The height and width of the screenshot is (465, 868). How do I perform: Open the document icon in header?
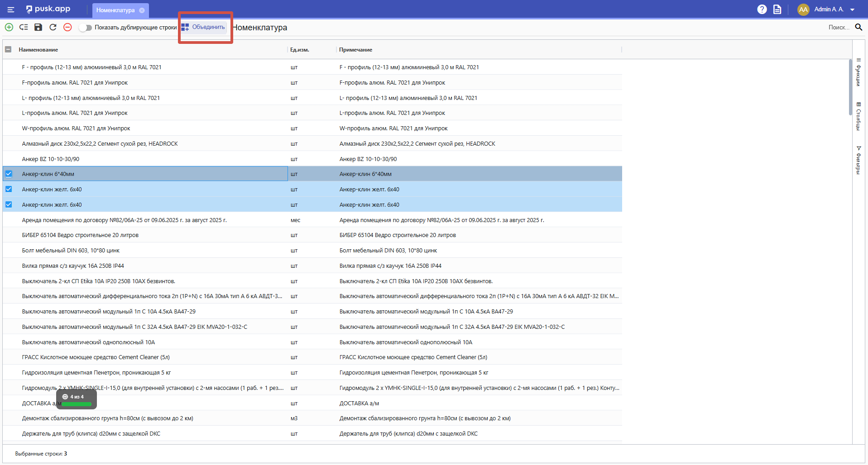point(777,9)
